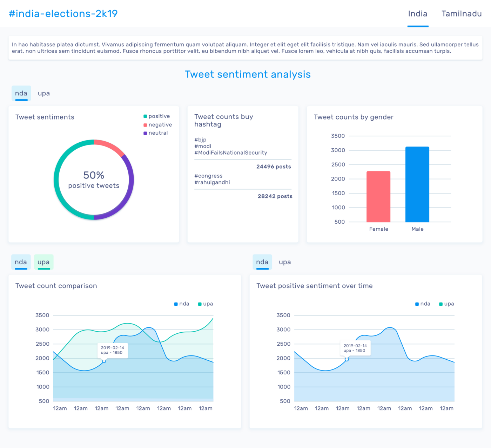Click data point marker in comparison chart
Viewport: 491px width, 448px height.
[104, 361]
